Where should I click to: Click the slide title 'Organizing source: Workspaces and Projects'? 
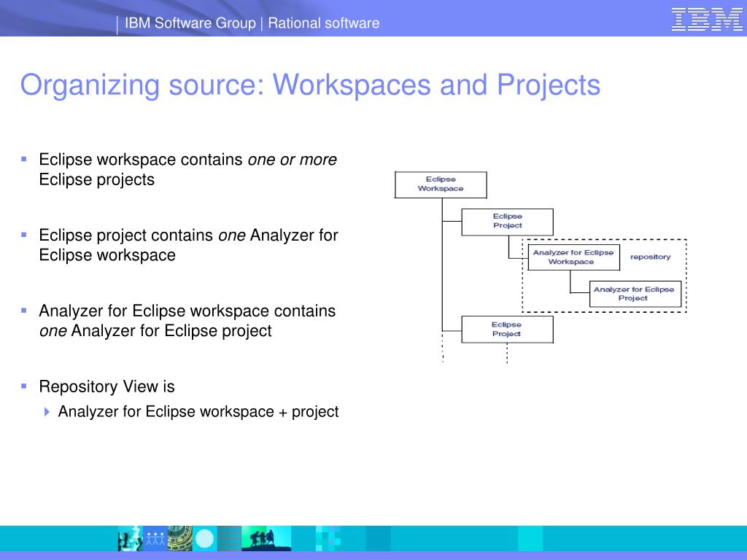[x=310, y=85]
